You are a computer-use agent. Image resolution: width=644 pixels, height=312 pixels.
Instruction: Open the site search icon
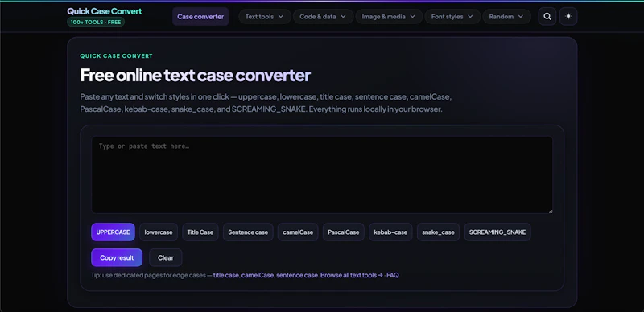[547, 16]
